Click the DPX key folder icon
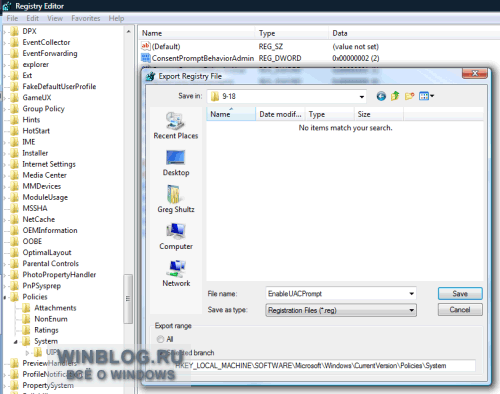The width and height of the screenshot is (500, 394). [x=14, y=31]
